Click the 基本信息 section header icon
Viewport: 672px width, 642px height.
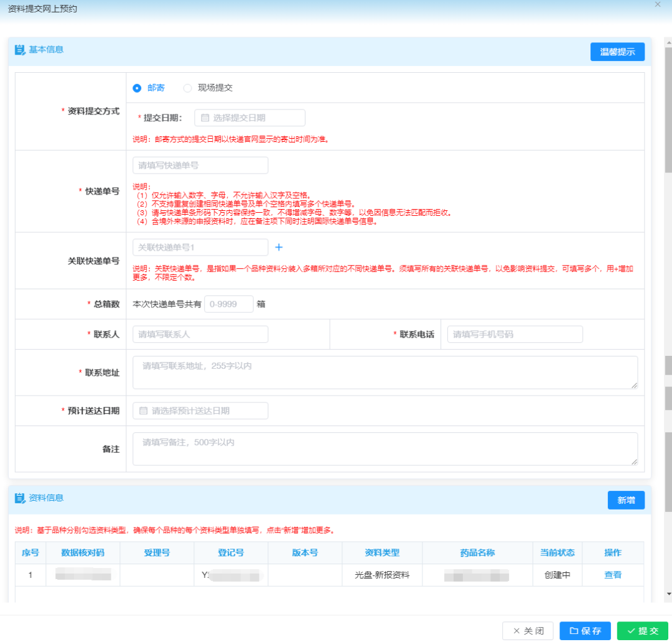19,50
